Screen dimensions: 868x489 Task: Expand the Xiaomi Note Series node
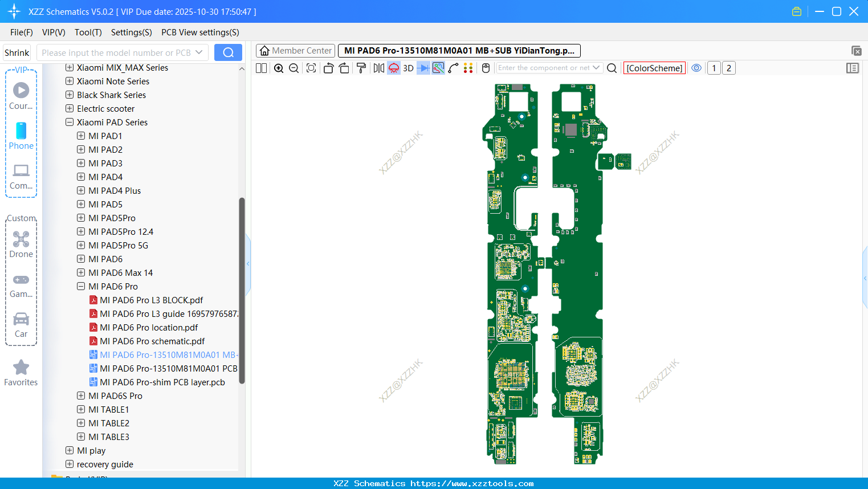coord(70,81)
